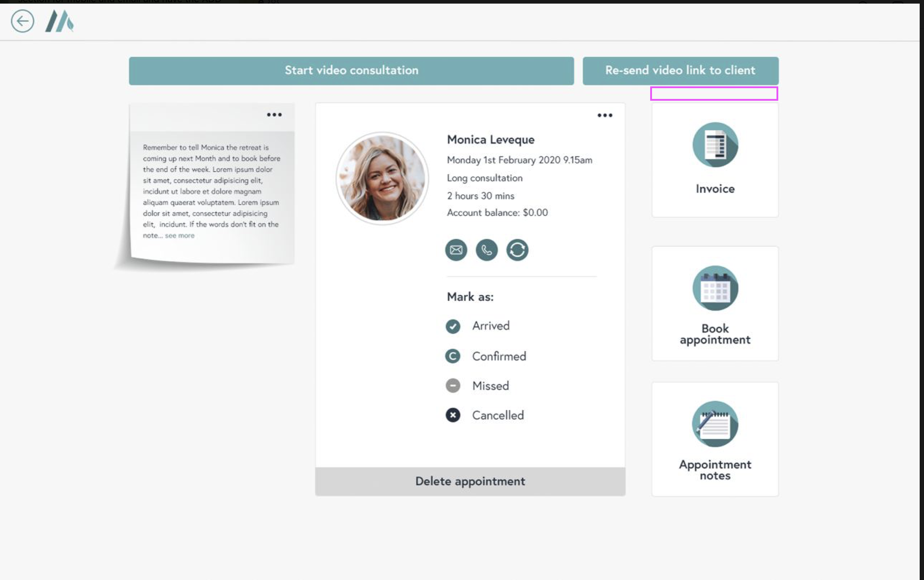Mark appointment as Missed
This screenshot has height=580, width=924.
(453, 385)
